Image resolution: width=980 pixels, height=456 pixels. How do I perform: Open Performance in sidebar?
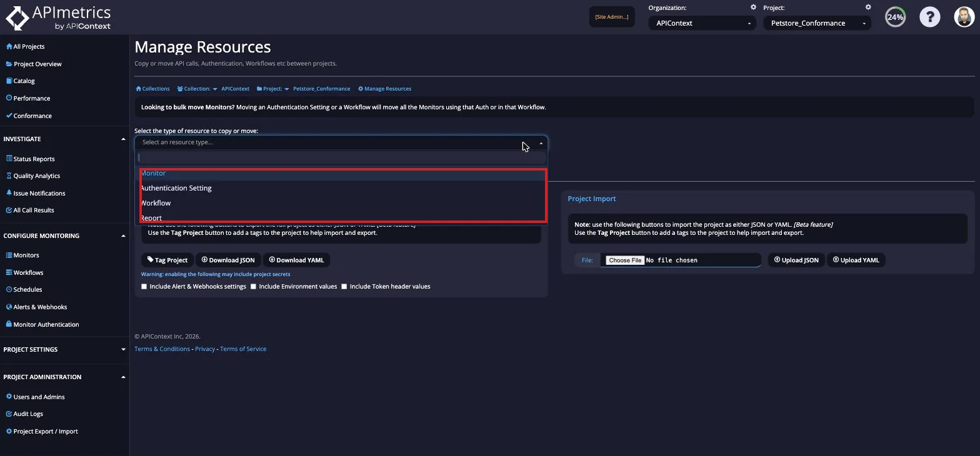pos(27,98)
